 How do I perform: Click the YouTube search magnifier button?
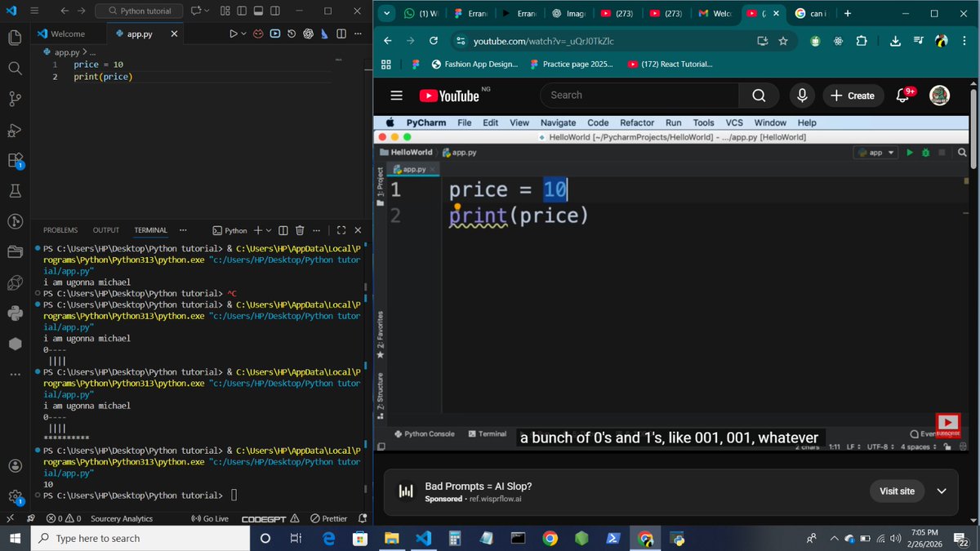coord(759,96)
